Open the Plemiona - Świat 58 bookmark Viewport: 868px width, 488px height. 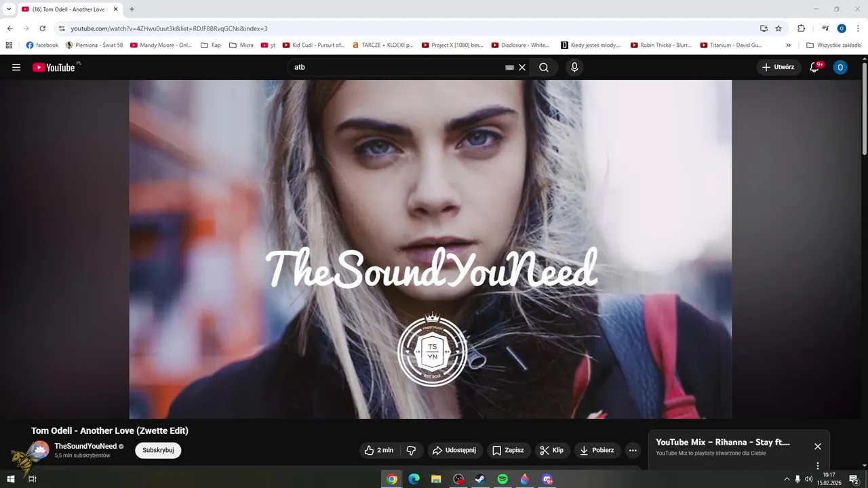tap(94, 45)
